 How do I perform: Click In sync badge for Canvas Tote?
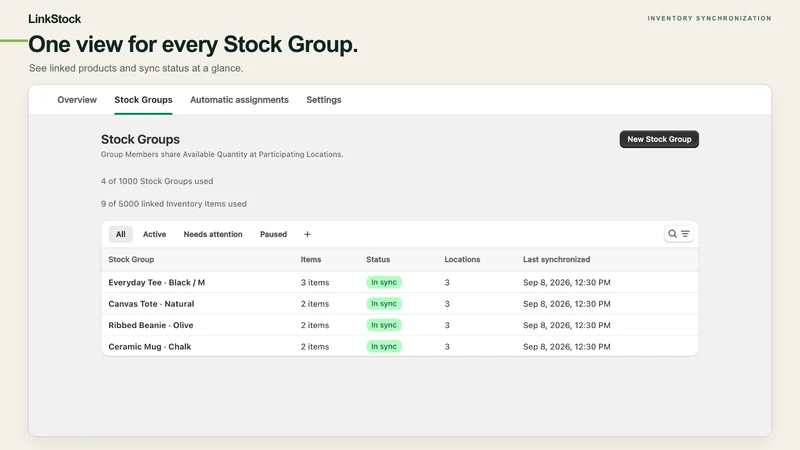click(384, 304)
